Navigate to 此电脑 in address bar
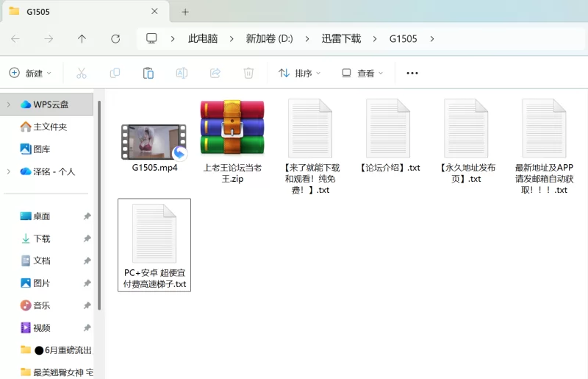This screenshot has height=379, width=588. coord(203,39)
